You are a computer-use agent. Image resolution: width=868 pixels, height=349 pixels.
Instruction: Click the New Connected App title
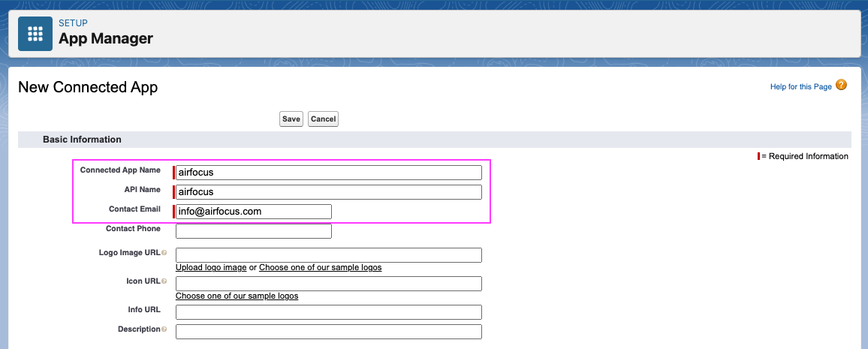click(x=88, y=87)
